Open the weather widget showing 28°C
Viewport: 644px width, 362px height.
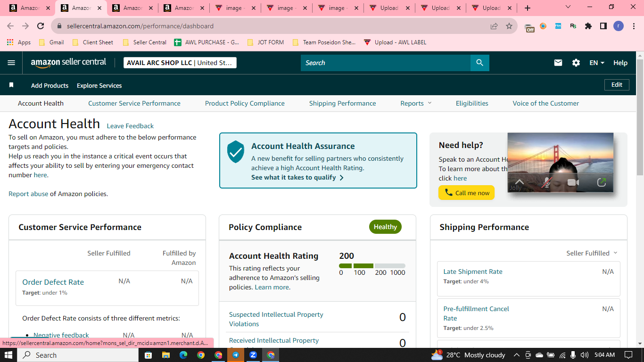pyautogui.click(x=468, y=355)
